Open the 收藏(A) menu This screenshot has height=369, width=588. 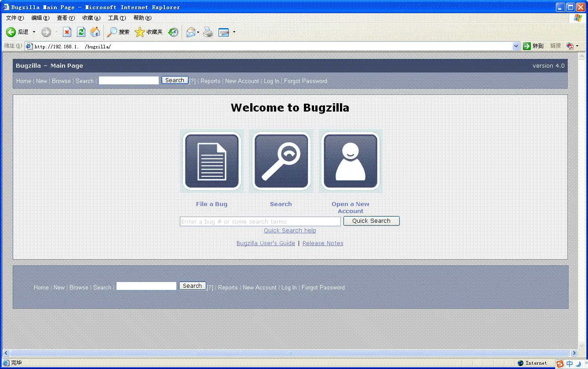click(x=91, y=18)
